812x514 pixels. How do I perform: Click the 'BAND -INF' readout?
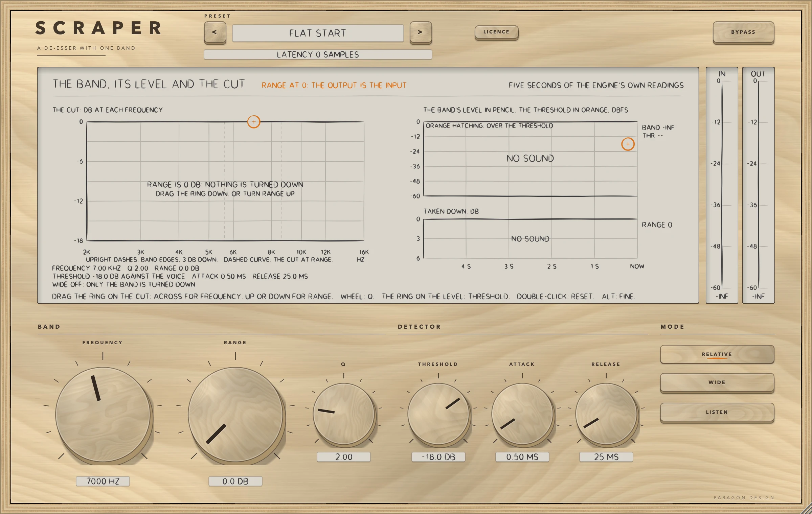(x=658, y=127)
